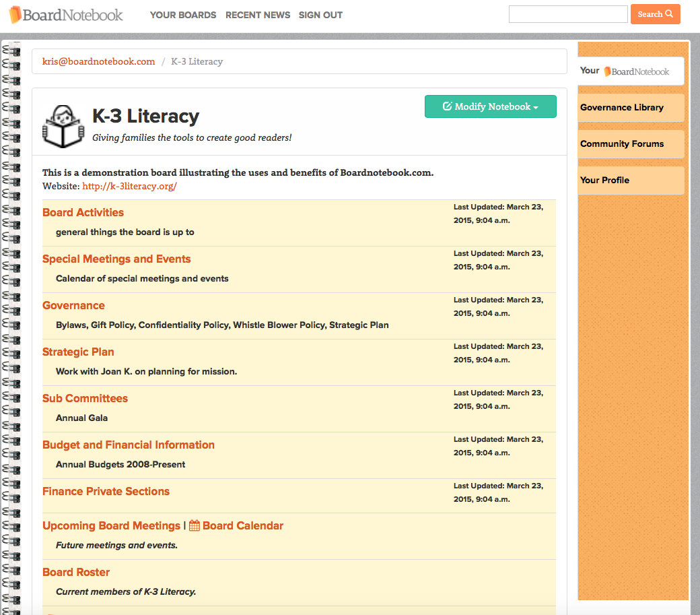700x615 pixels.
Task: Click the pencil edit icon on Modify Notebook
Action: click(x=447, y=106)
